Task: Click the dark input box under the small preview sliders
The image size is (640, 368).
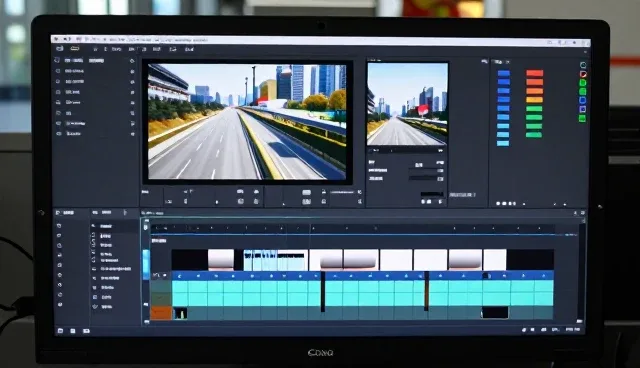Action: tap(432, 194)
